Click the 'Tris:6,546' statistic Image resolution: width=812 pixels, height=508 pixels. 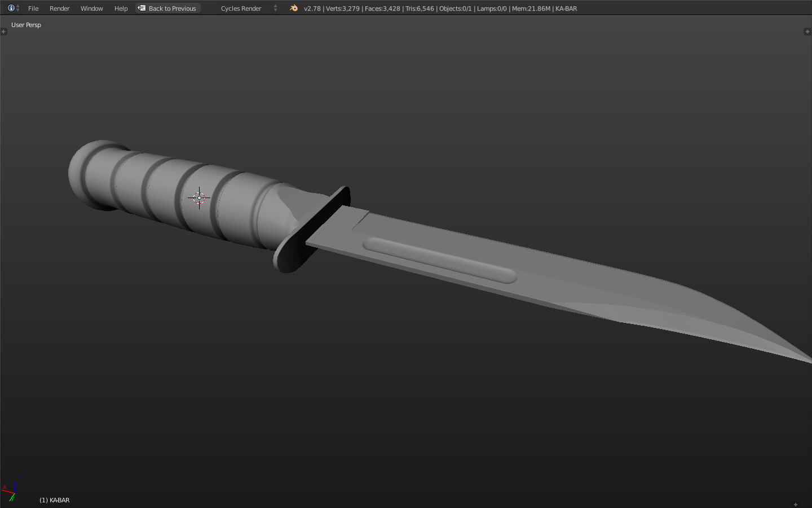420,8
